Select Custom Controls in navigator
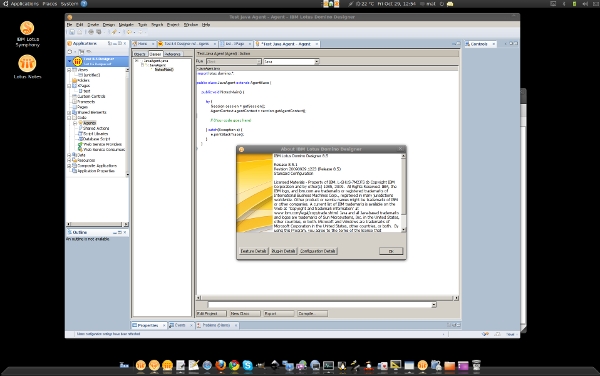 [x=91, y=96]
